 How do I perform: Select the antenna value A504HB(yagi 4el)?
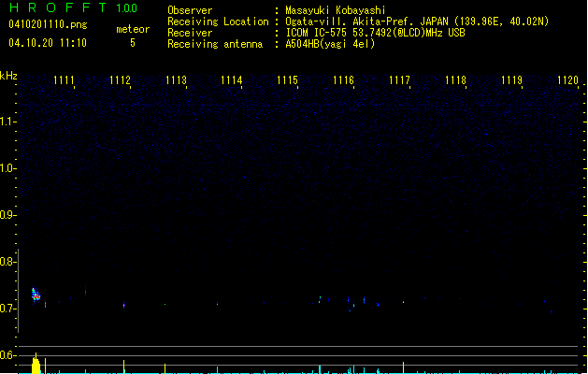(330, 44)
